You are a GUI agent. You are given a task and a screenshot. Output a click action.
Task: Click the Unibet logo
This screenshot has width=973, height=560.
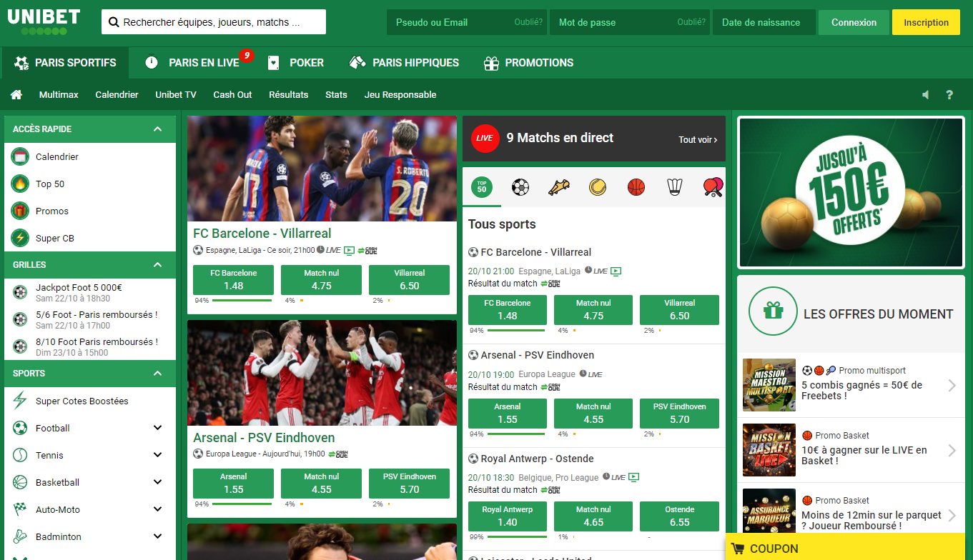(44, 21)
